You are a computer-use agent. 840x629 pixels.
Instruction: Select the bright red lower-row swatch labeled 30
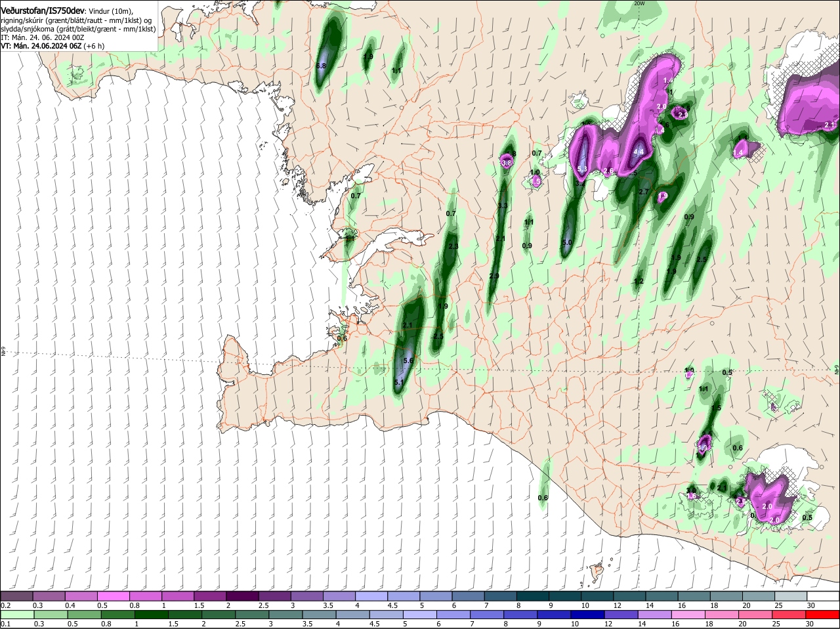pos(823,615)
